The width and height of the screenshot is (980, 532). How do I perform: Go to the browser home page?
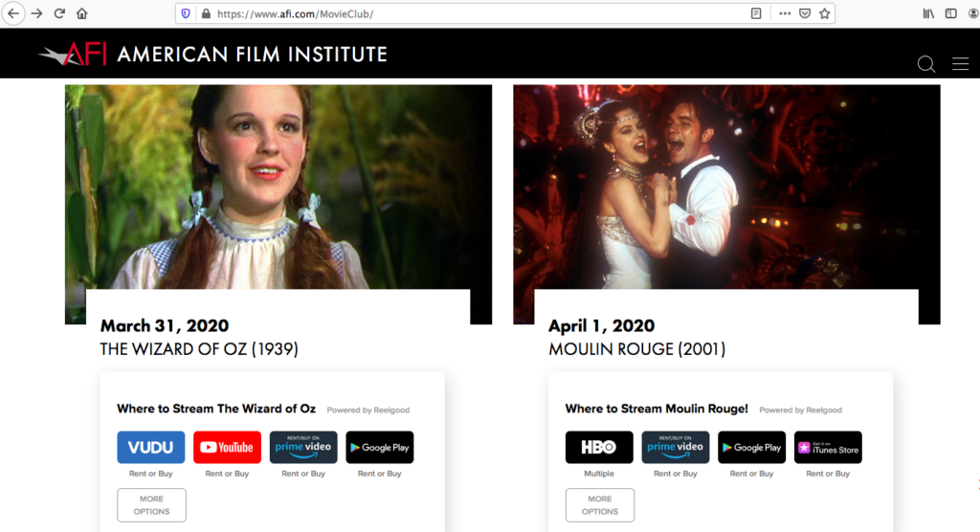pyautogui.click(x=82, y=13)
